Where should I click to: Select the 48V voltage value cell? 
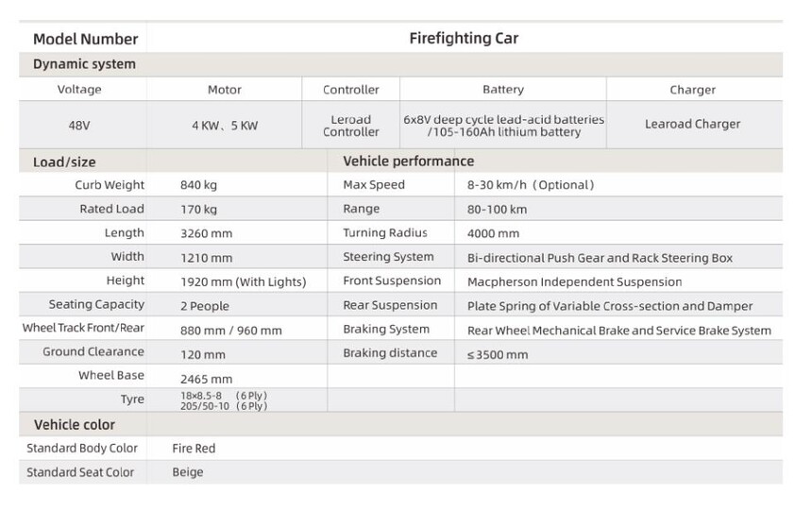click(79, 126)
